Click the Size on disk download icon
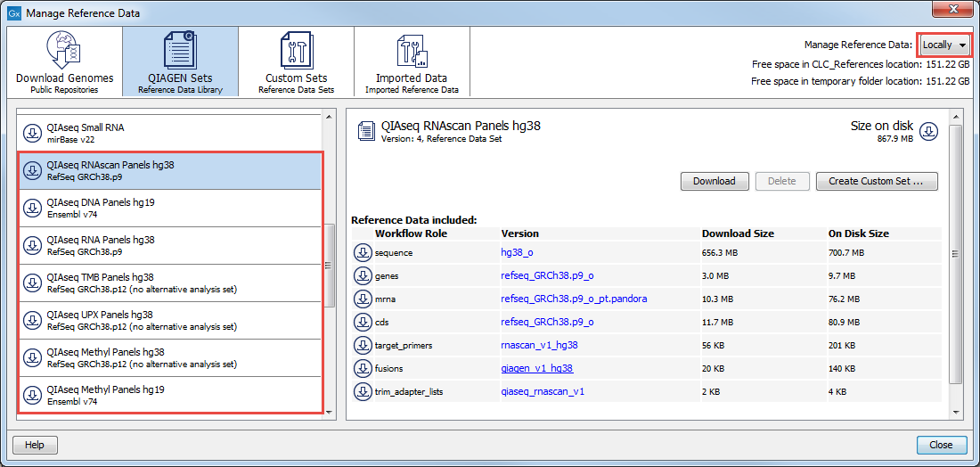 (929, 131)
